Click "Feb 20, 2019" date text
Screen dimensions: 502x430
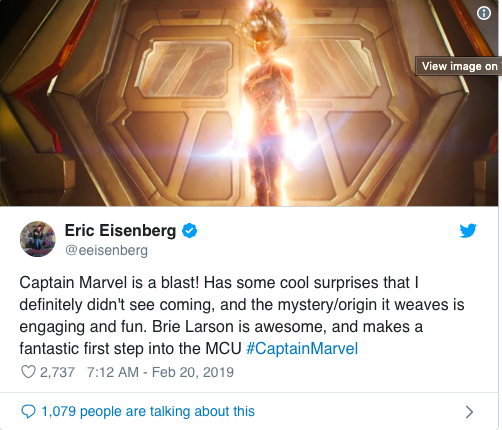(x=193, y=372)
